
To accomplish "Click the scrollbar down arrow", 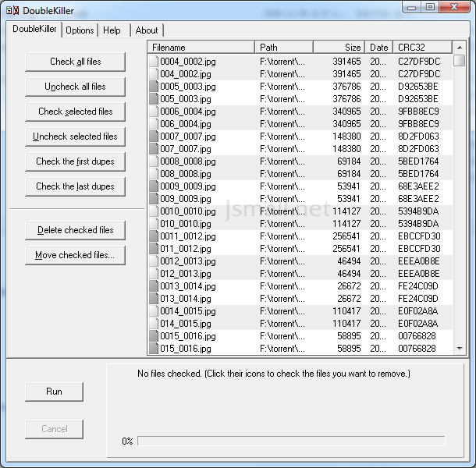I will point(460,349).
